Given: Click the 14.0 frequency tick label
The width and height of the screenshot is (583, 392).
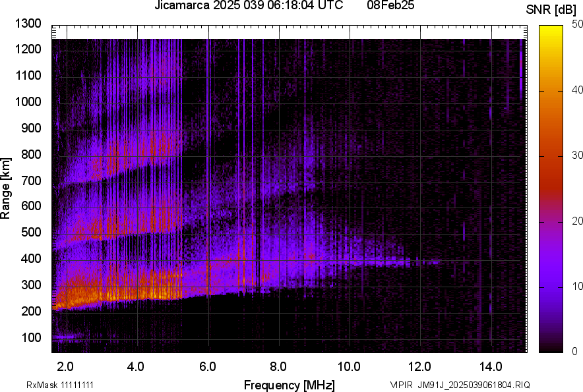Looking at the screenshot, I should [x=490, y=365].
